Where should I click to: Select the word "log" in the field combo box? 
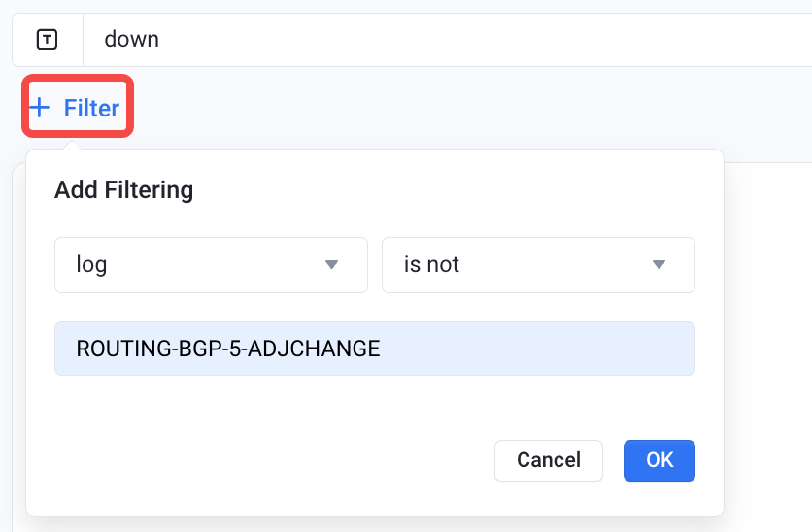tap(91, 265)
